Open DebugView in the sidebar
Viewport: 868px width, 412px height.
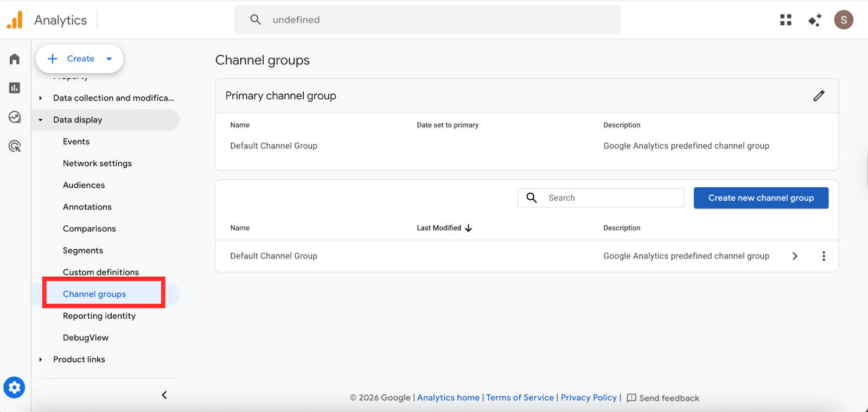coord(85,338)
